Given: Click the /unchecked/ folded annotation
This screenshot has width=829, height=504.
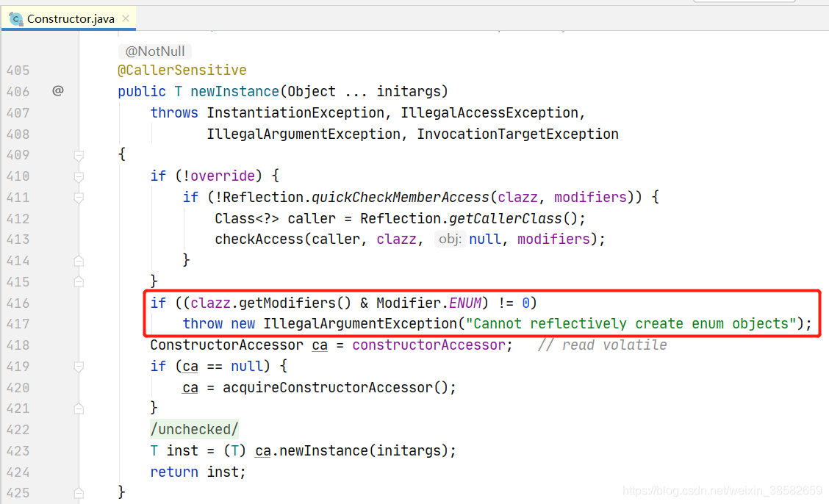Looking at the screenshot, I should pos(194,430).
